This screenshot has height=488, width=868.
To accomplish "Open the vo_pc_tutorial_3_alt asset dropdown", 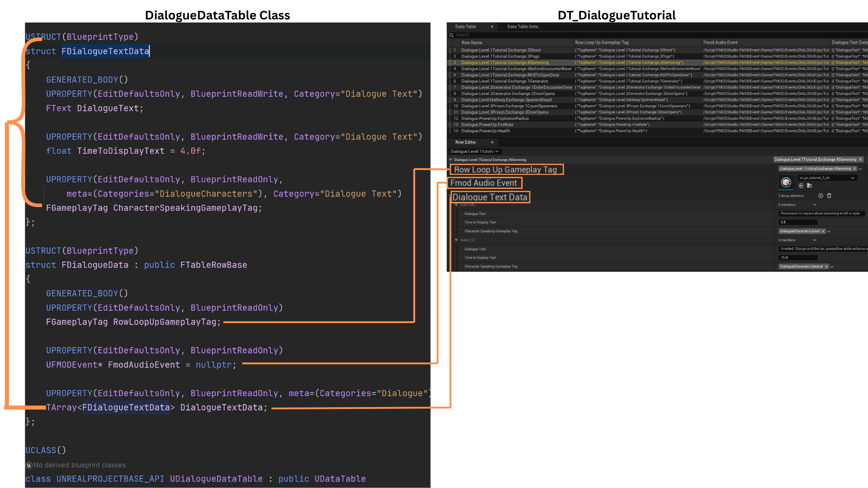I will click(x=853, y=178).
